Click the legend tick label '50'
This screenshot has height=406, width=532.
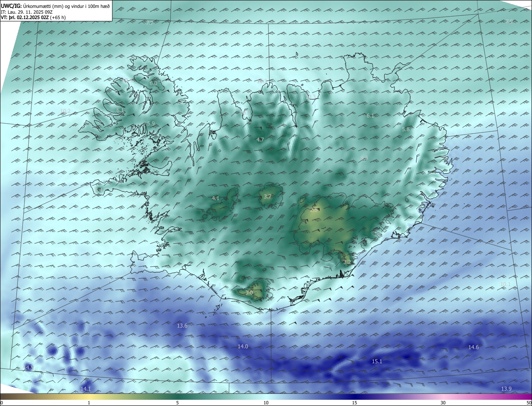pyautogui.click(x=529, y=403)
